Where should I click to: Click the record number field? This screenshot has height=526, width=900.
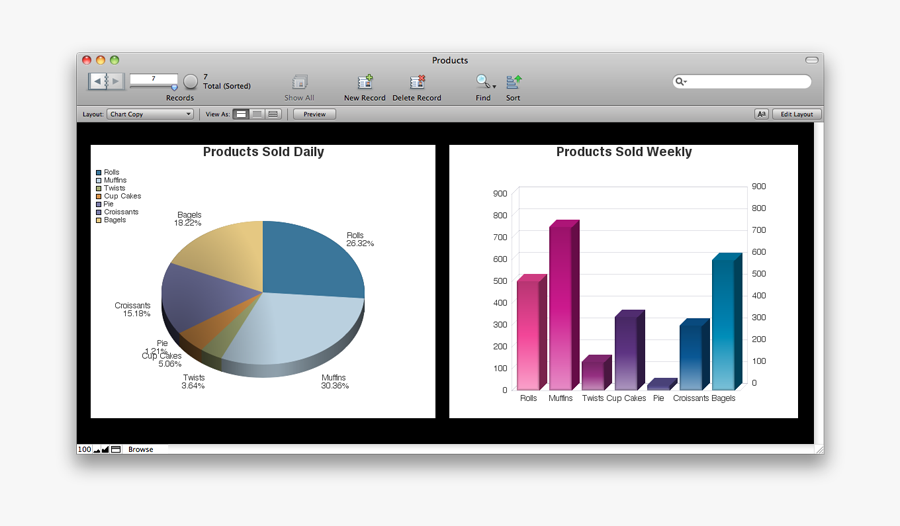pos(153,79)
